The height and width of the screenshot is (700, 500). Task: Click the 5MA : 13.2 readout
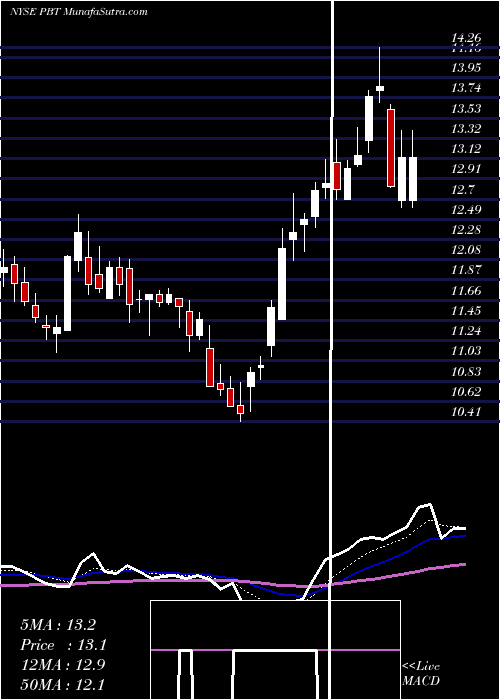[x=58, y=625]
